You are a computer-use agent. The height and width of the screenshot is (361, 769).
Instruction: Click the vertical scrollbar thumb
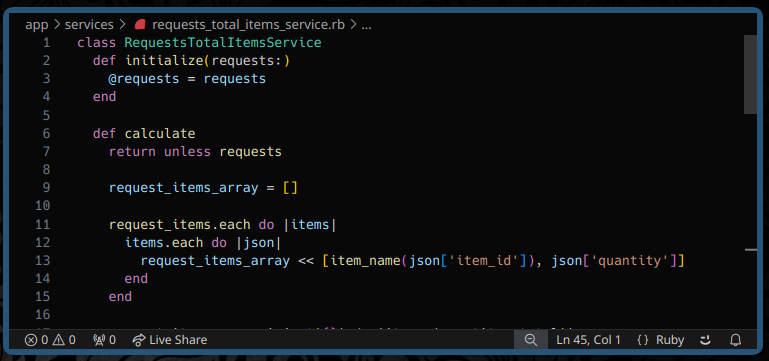pyautogui.click(x=750, y=74)
